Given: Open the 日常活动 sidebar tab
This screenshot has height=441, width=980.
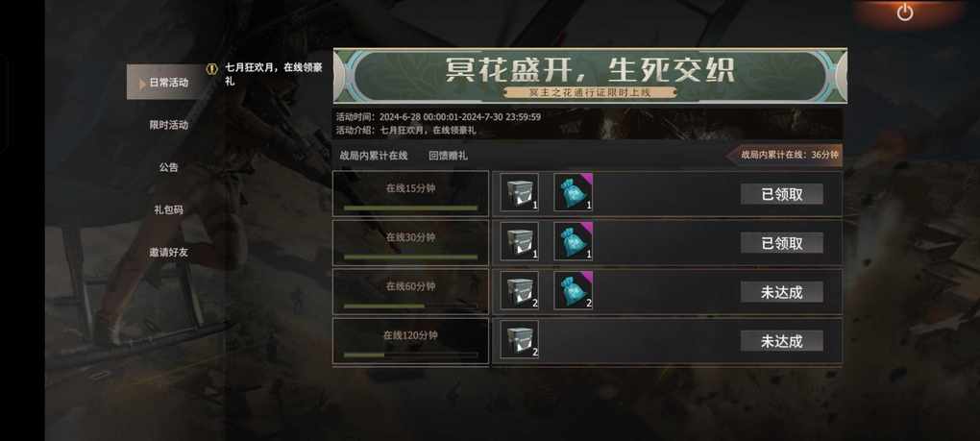Looking at the screenshot, I should click(167, 82).
